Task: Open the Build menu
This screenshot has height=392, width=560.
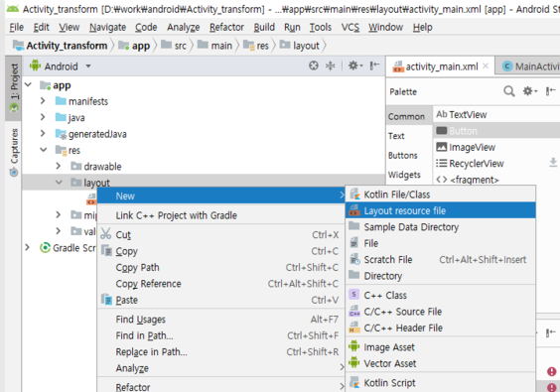Action: (x=264, y=27)
